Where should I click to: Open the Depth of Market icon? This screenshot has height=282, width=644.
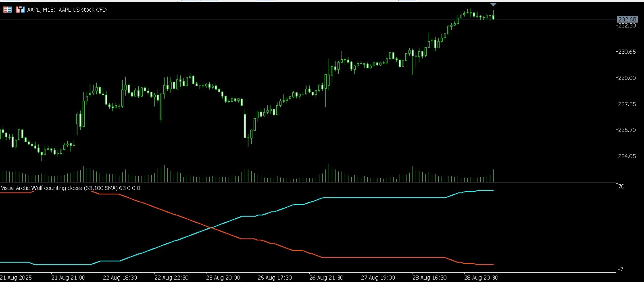pos(7,10)
